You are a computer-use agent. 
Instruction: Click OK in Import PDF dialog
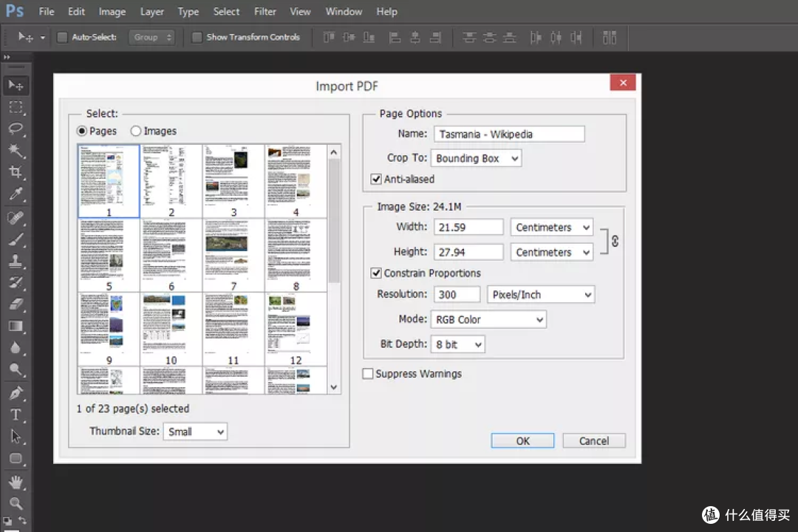522,441
